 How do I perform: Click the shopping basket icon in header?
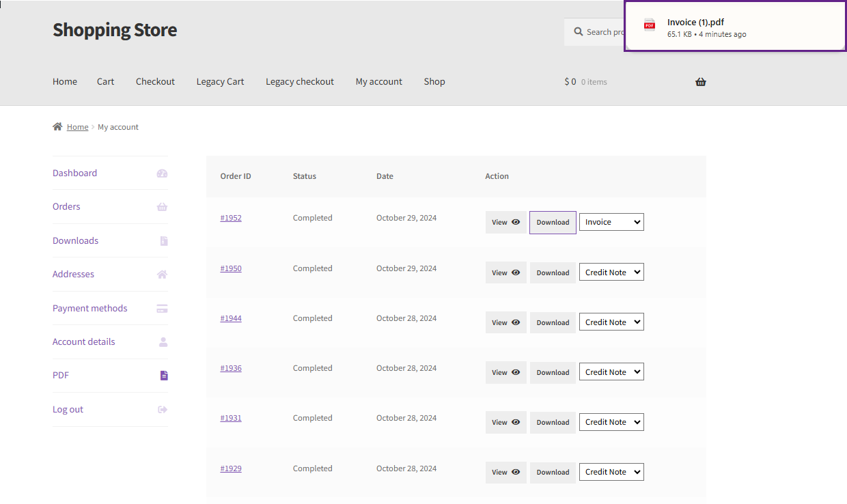[x=701, y=82]
